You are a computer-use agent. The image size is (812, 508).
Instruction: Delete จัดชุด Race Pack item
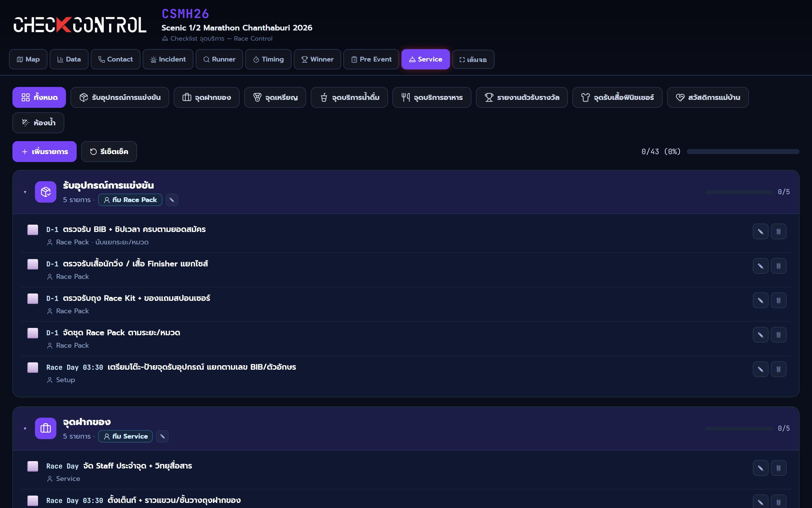778,335
